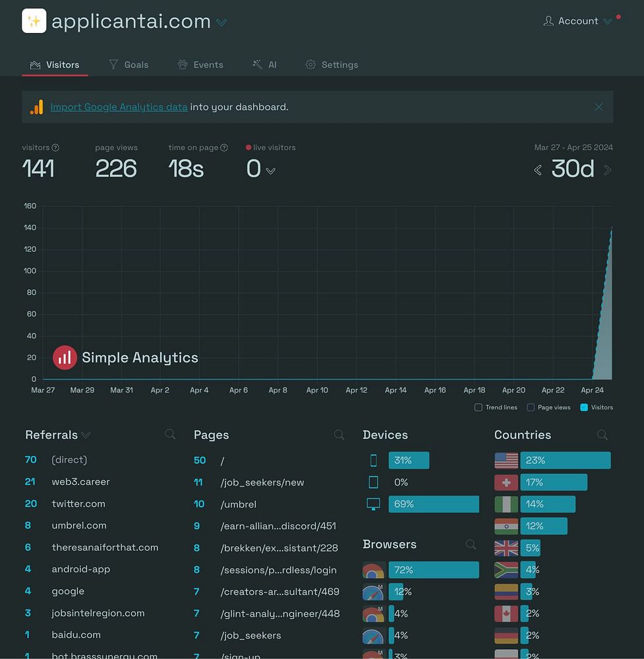Select the jobsintelregion.com referral

point(100,613)
